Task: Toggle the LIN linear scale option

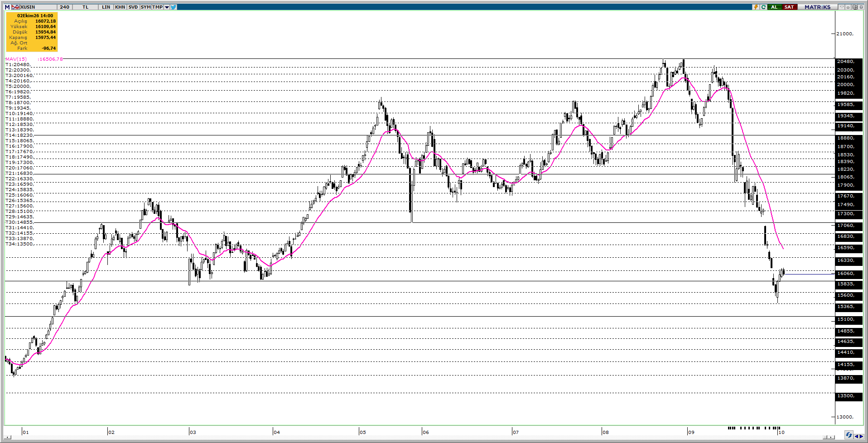Action: 106,7
